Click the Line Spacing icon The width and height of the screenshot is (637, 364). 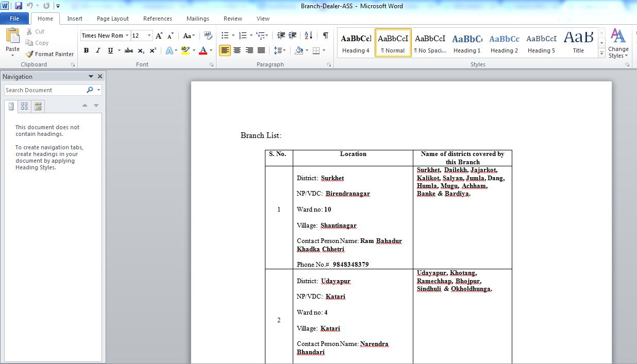[x=278, y=50]
